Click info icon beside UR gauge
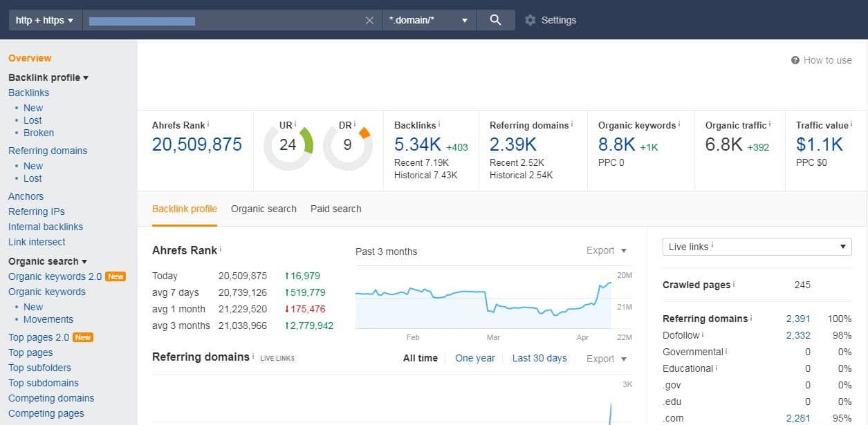 tap(295, 124)
